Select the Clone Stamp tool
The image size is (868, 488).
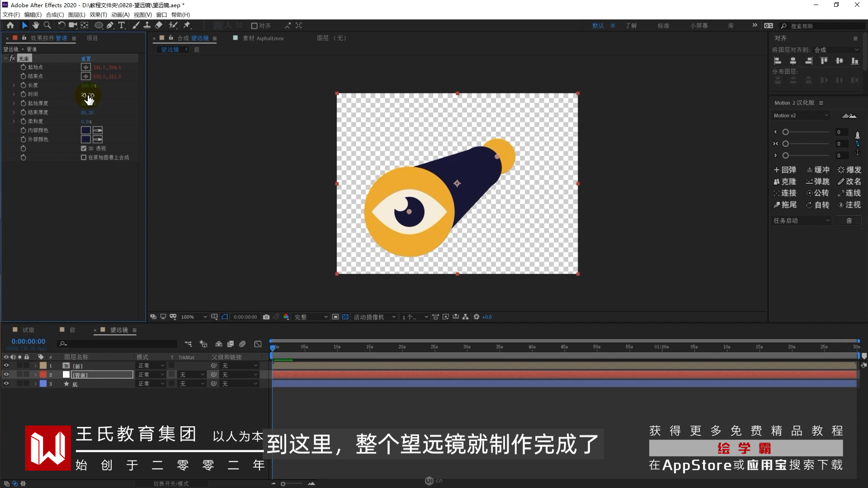[147, 25]
